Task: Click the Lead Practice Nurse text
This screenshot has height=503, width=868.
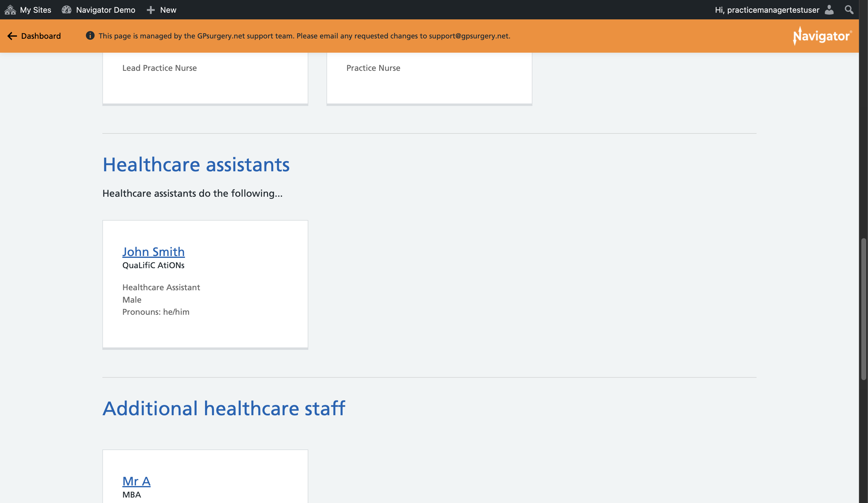Action: click(x=160, y=68)
